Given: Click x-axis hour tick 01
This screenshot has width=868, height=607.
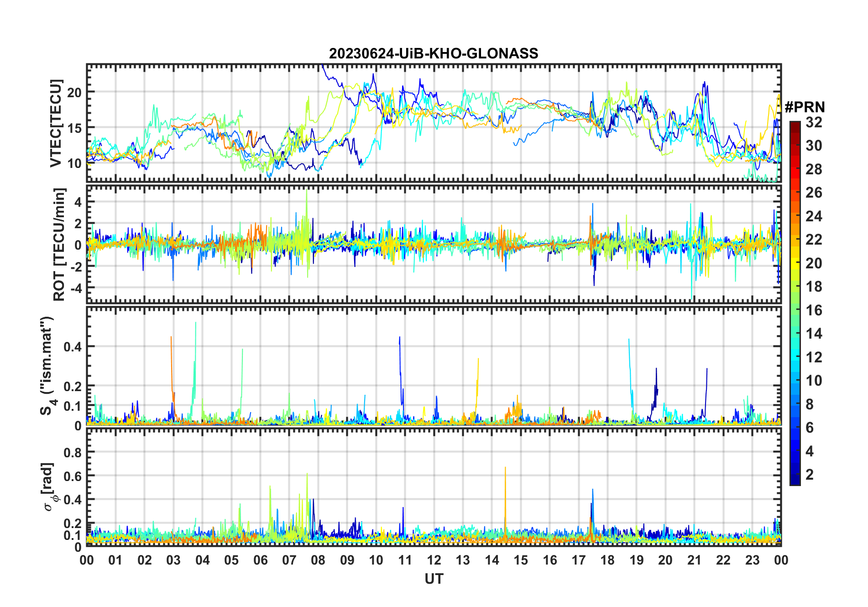Looking at the screenshot, I should (x=115, y=560).
